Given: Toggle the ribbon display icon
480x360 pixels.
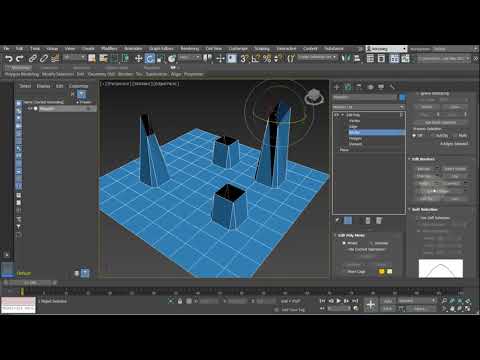Looking at the screenshot, I should 394,59.
